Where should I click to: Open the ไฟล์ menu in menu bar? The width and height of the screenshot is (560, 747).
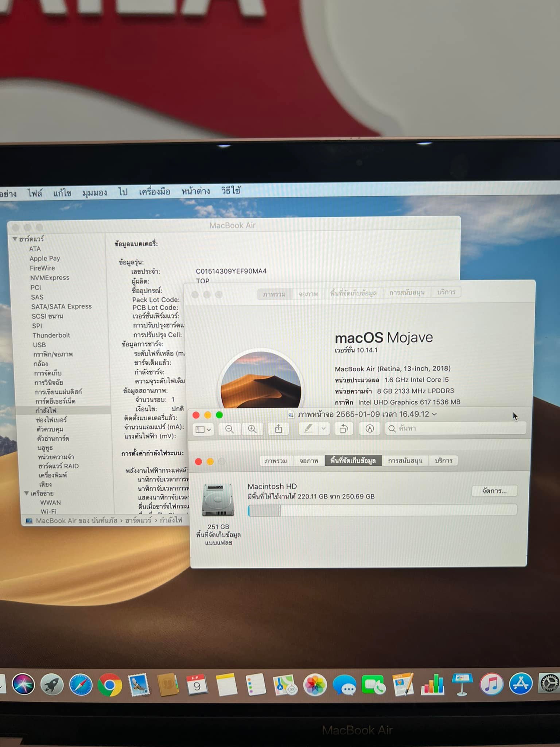point(35,193)
